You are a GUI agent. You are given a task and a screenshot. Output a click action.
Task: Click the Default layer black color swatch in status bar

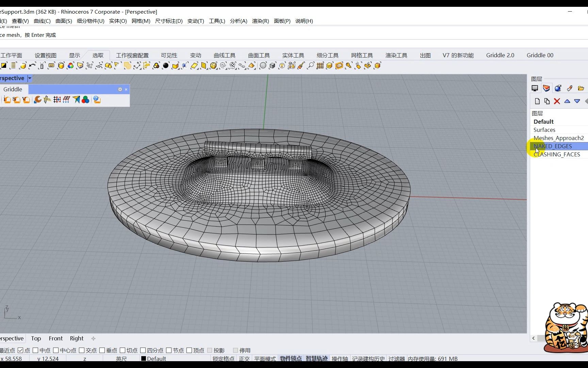(144, 359)
